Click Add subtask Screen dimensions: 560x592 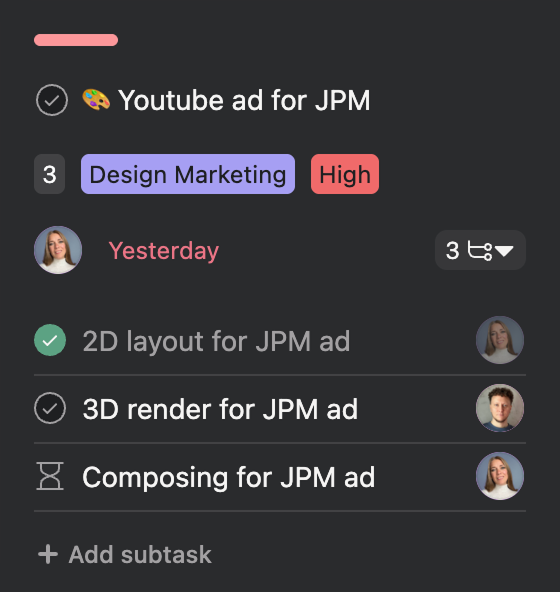(x=125, y=555)
